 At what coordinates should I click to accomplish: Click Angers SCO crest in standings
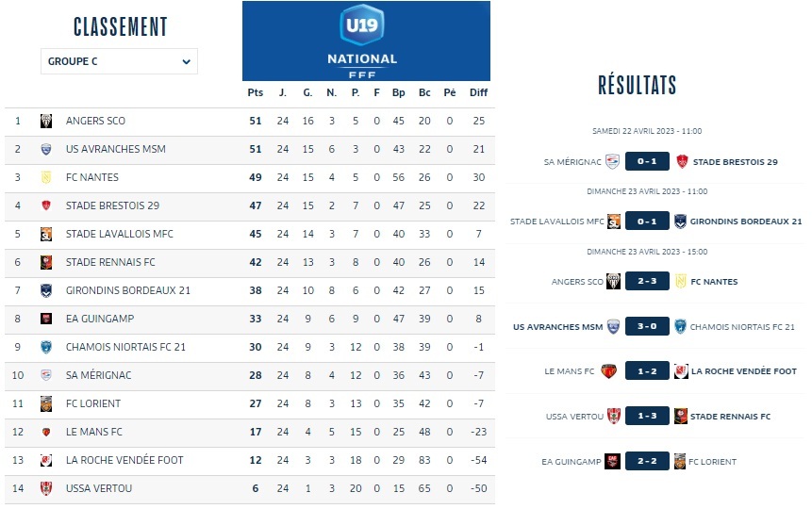pyautogui.click(x=45, y=121)
